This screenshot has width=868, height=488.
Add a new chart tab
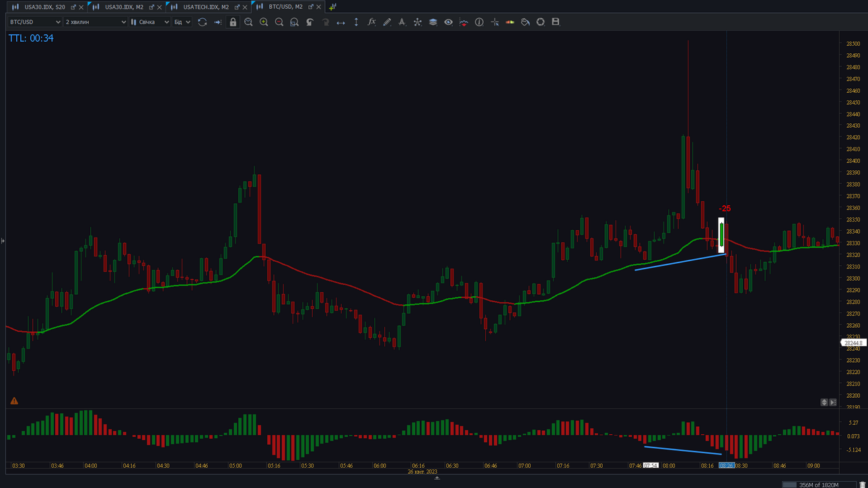[332, 7]
